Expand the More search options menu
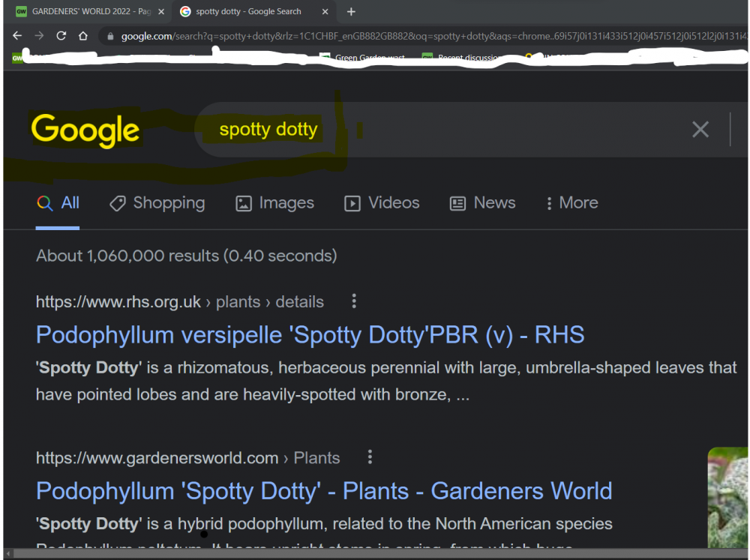Viewport: 750px width, 560px height. (571, 202)
